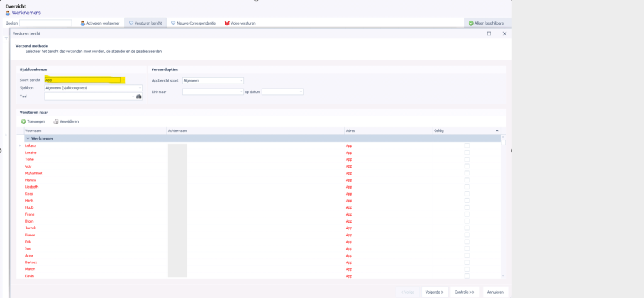Tick the Geldig checkbox for Loraine

coord(467,153)
